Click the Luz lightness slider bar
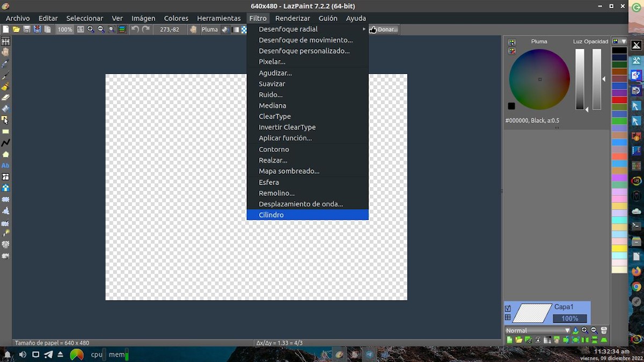The height and width of the screenshot is (362, 644). (580, 79)
